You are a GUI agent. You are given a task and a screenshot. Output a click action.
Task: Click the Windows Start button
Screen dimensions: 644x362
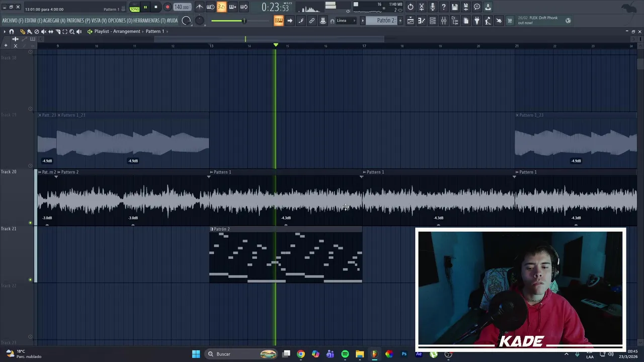196,354
